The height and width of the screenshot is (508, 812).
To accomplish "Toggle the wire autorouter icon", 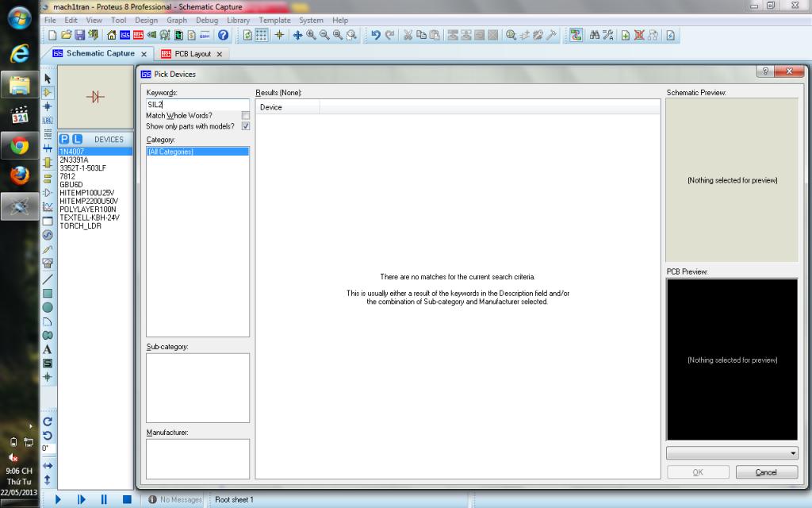I will pyautogui.click(x=576, y=35).
